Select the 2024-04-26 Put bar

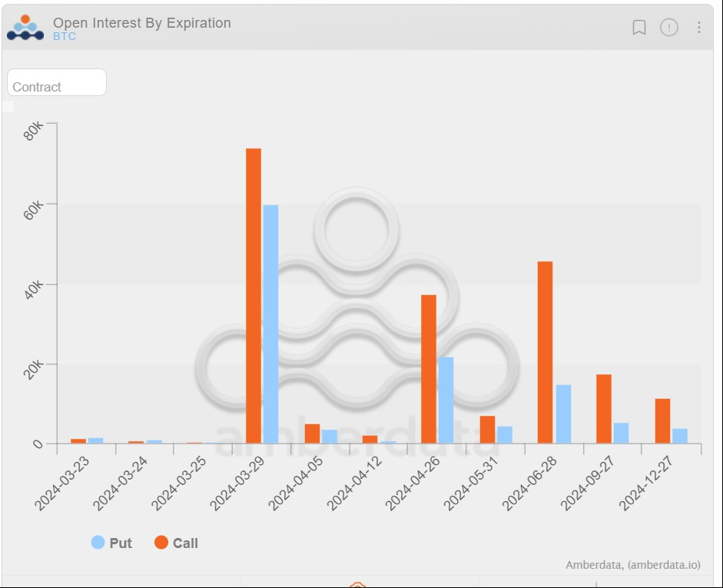[446, 400]
